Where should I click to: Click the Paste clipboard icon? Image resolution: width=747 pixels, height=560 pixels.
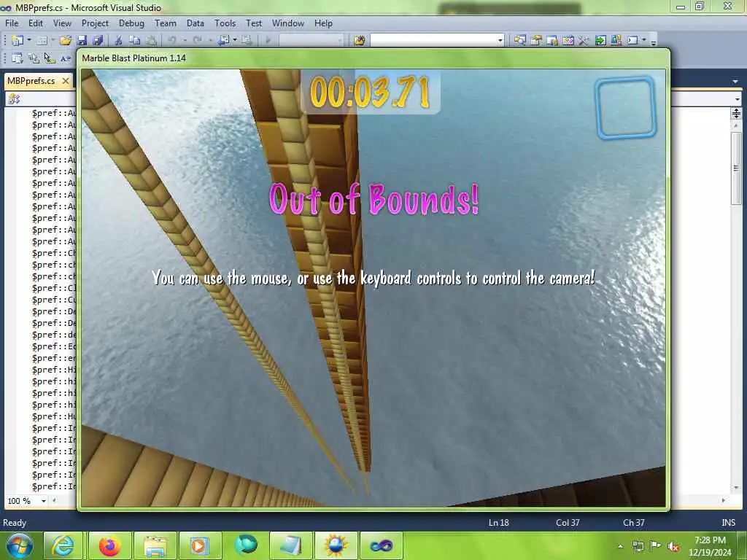151,41
